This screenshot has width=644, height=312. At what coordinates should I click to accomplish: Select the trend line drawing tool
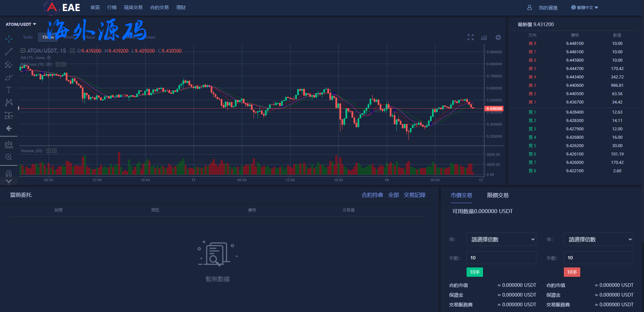[x=9, y=52]
